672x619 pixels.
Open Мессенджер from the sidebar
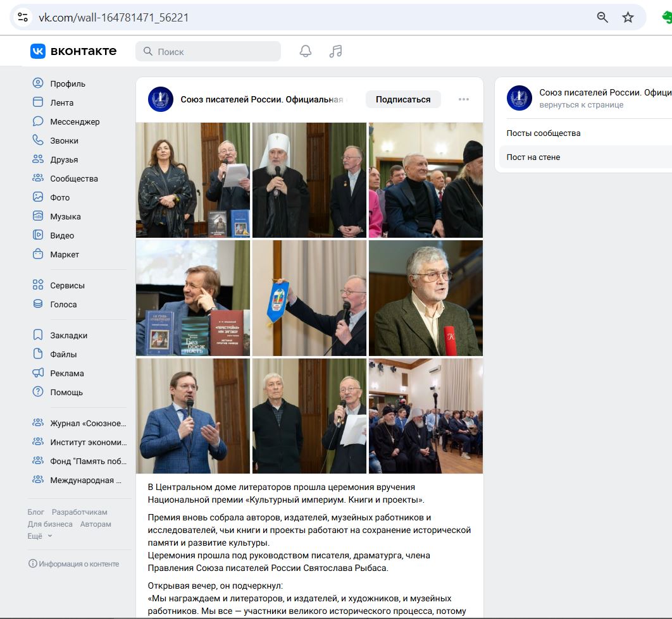[x=75, y=121]
